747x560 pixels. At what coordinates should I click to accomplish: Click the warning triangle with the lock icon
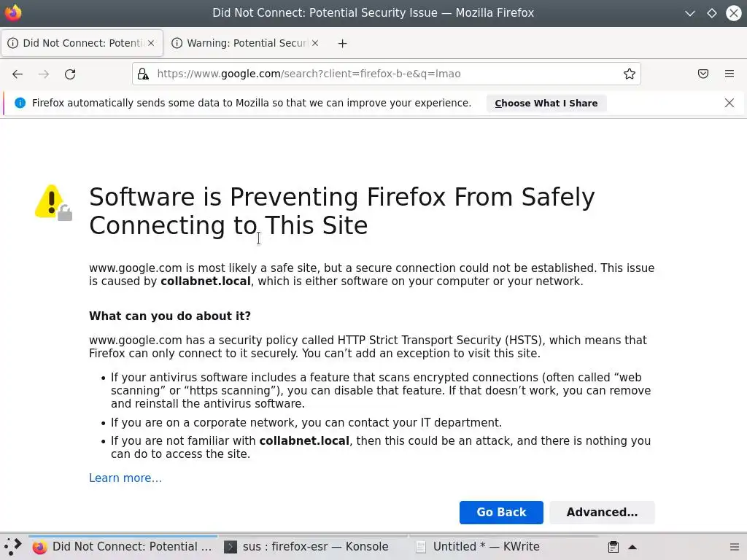pos(53,203)
